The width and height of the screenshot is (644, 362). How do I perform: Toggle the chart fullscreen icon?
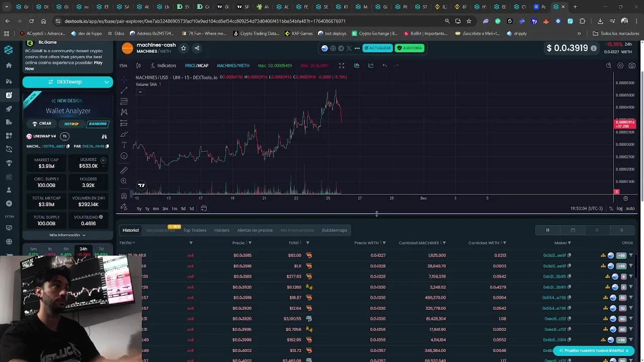click(x=342, y=65)
